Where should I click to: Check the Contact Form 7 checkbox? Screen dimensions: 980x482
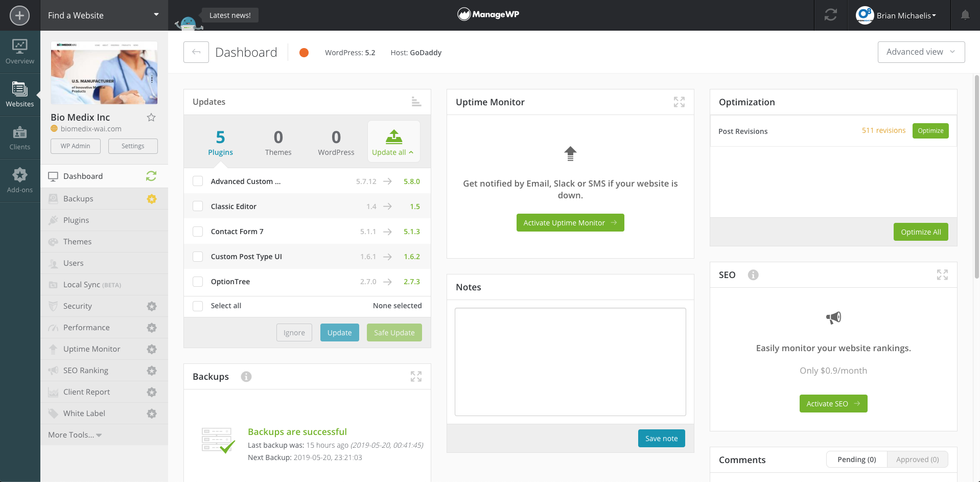pos(198,232)
